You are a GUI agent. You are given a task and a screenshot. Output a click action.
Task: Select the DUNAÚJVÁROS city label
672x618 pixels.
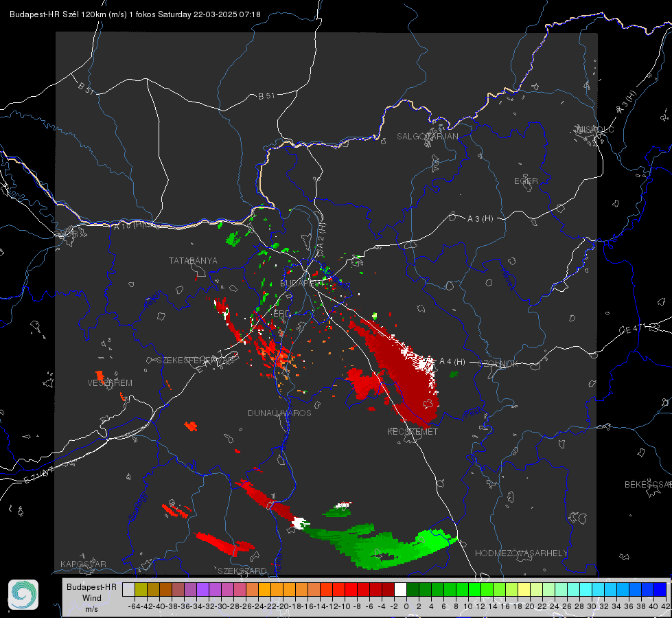(x=279, y=413)
